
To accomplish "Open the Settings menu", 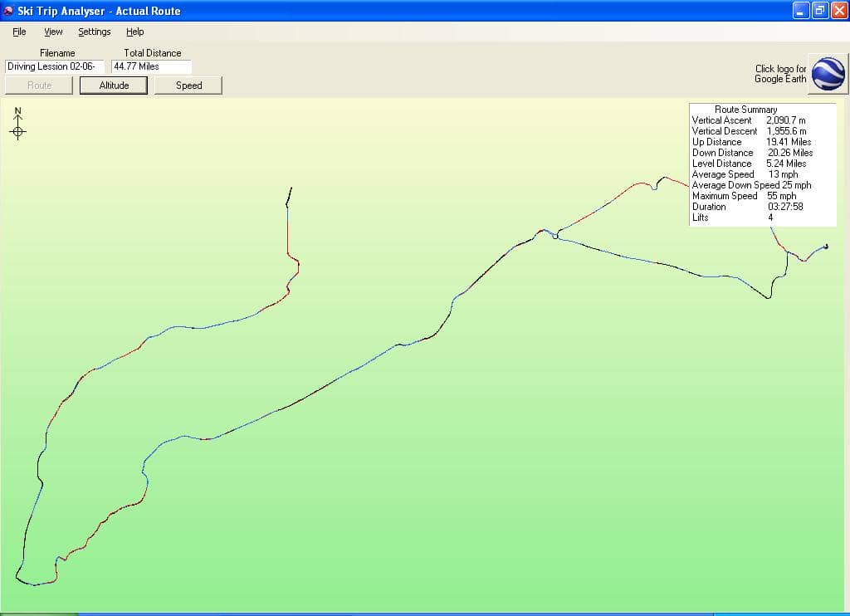I will [x=94, y=32].
